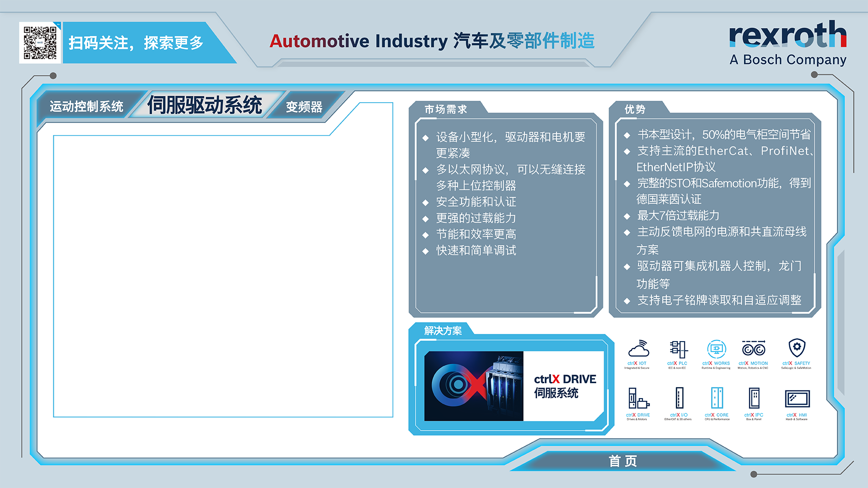868x488 pixels.
Task: Select the 伺服驱动系统 tab
Action: click(204, 105)
